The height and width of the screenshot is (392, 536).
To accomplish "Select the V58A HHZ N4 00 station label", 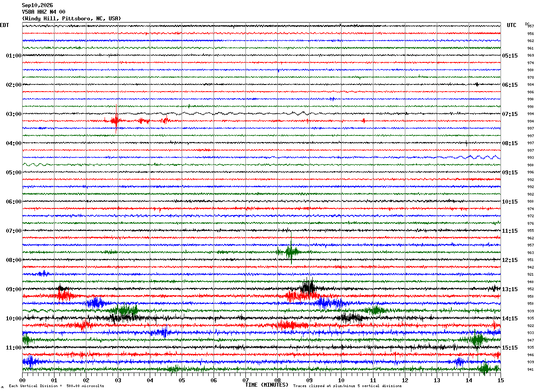I will click(x=43, y=12).
